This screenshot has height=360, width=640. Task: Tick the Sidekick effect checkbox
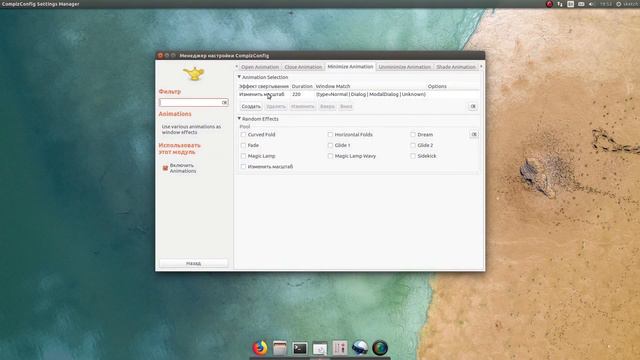pyautogui.click(x=413, y=156)
